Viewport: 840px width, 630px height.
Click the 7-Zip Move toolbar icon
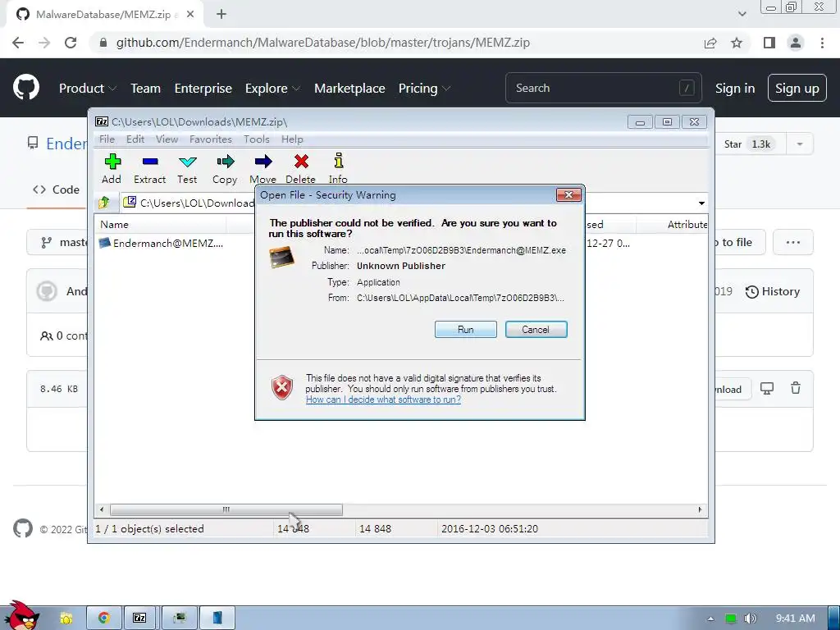[x=263, y=169]
